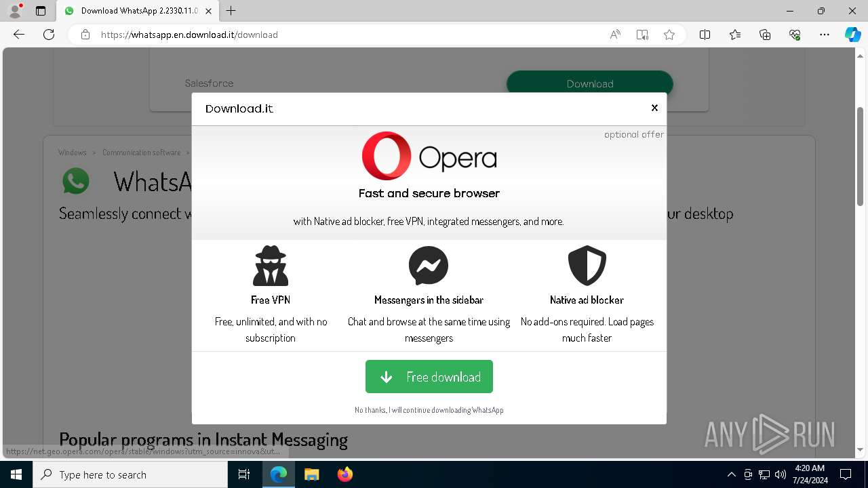Image resolution: width=868 pixels, height=488 pixels.
Task: Open Edge Settings and more menu
Action: click(825, 35)
